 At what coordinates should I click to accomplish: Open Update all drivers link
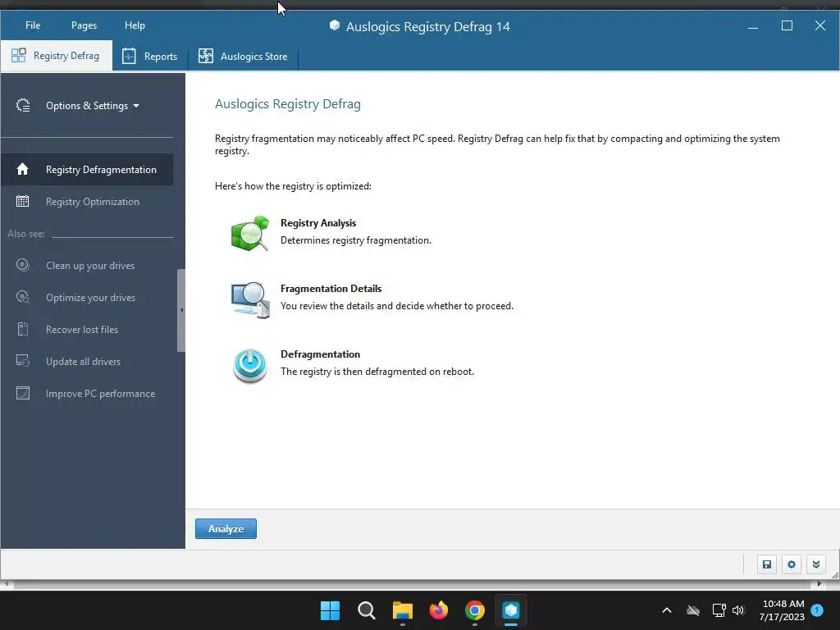click(x=83, y=362)
